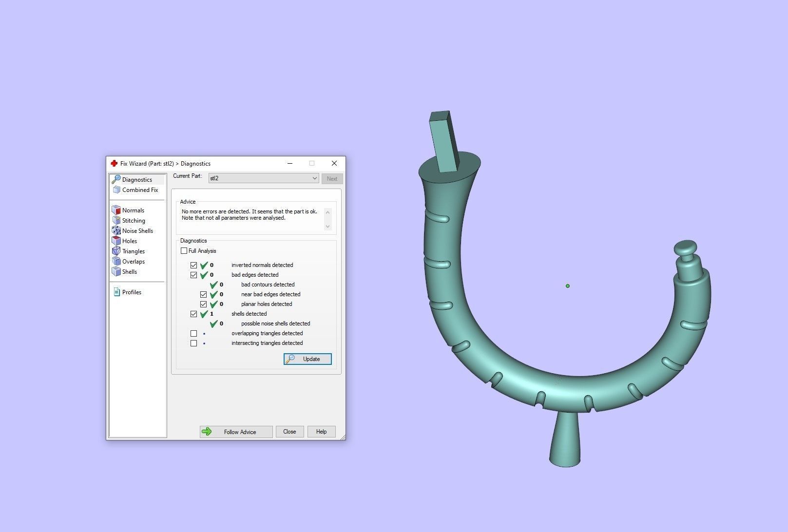Open the Diagnostics page label
The width and height of the screenshot is (788, 532).
click(137, 180)
